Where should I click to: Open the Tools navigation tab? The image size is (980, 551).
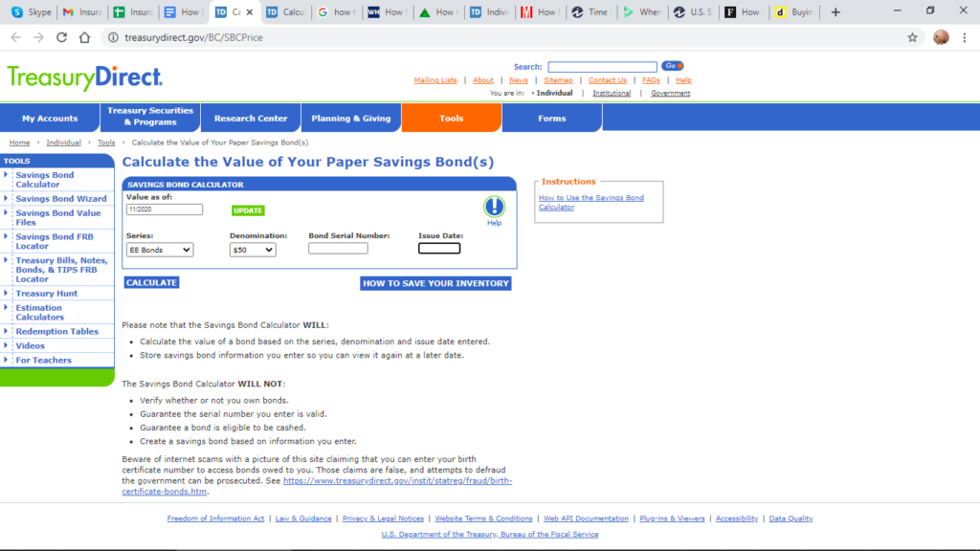pos(452,119)
